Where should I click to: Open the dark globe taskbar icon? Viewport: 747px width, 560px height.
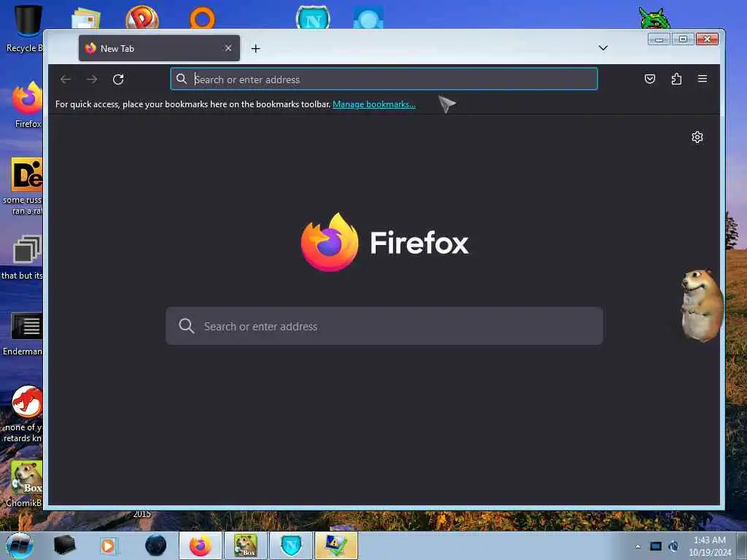155,545
